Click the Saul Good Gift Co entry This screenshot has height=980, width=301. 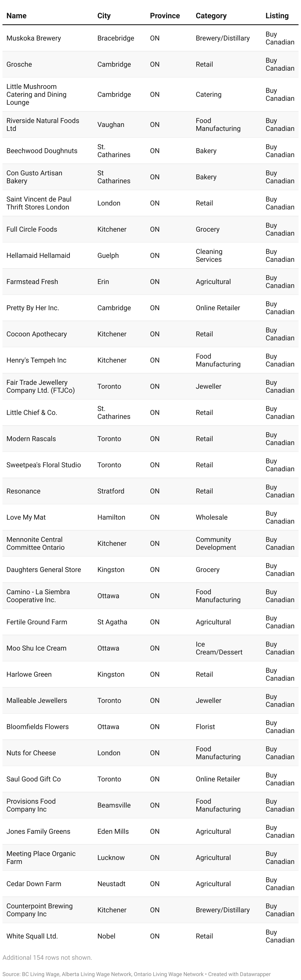tap(34, 779)
